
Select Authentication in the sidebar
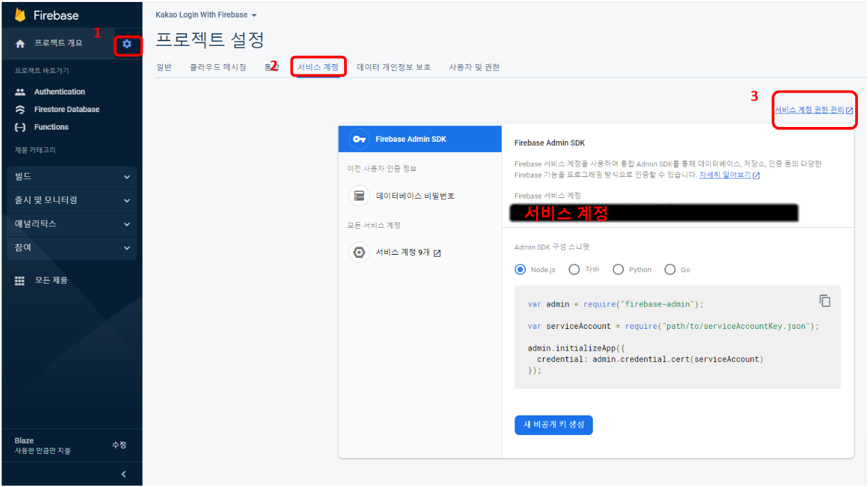coord(59,91)
